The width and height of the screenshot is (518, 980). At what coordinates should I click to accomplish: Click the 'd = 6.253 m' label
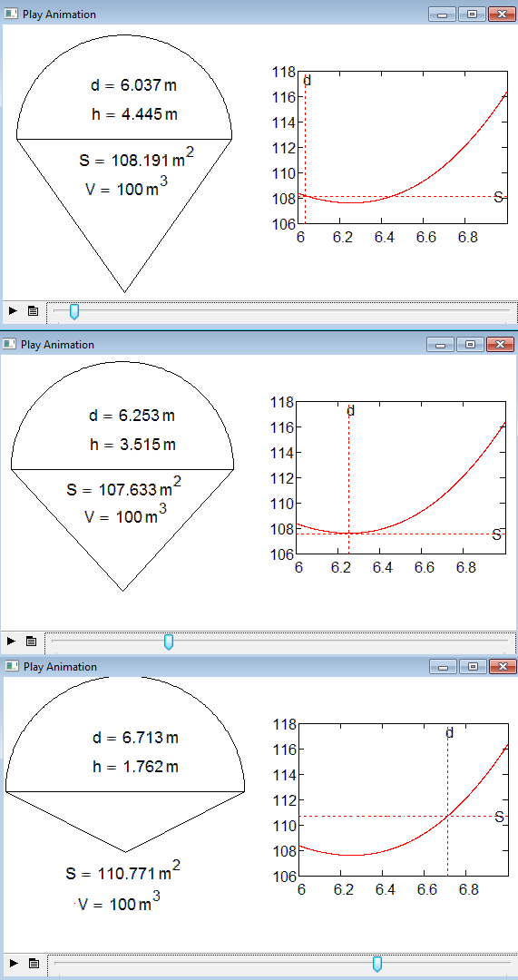[x=132, y=416]
